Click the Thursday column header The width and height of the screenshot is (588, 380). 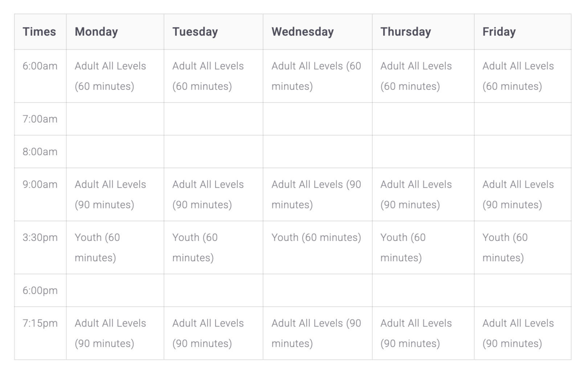(405, 32)
